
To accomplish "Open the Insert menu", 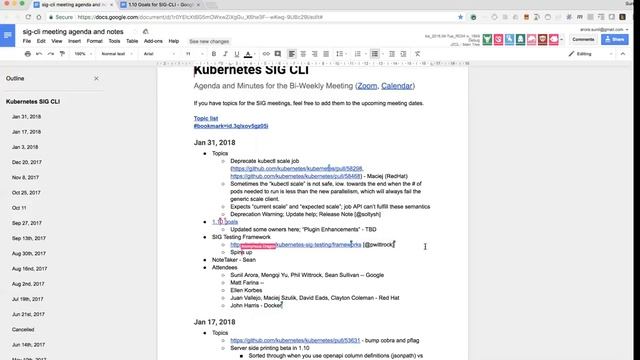I will coord(74,41).
